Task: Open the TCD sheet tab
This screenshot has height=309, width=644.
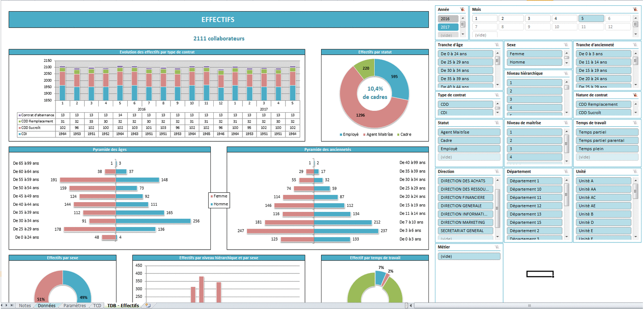Action: point(97,306)
